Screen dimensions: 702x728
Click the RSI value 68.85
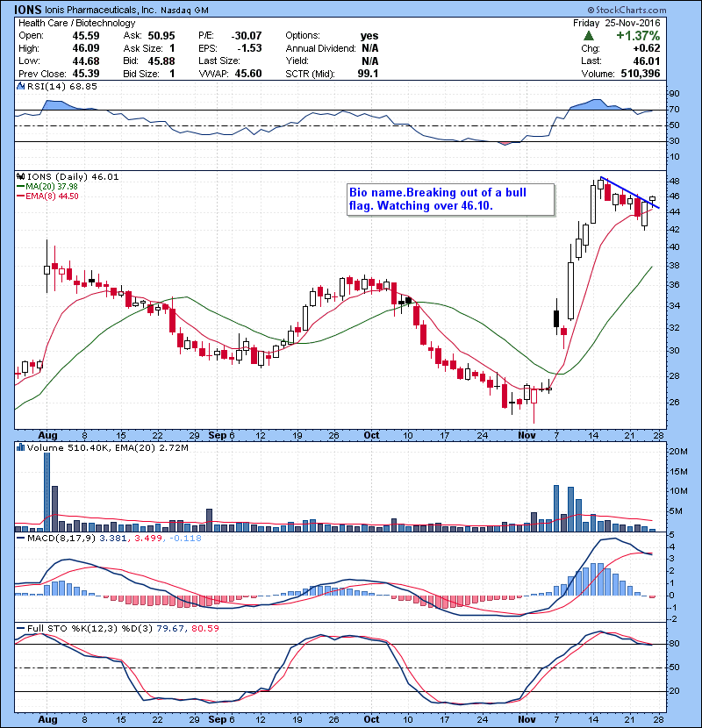pos(82,86)
